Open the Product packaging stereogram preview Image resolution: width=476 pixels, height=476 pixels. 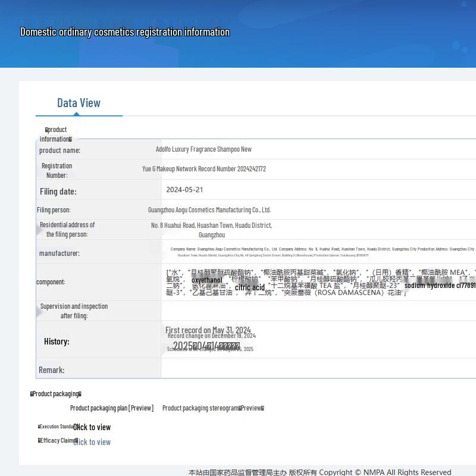pyautogui.click(x=212, y=408)
